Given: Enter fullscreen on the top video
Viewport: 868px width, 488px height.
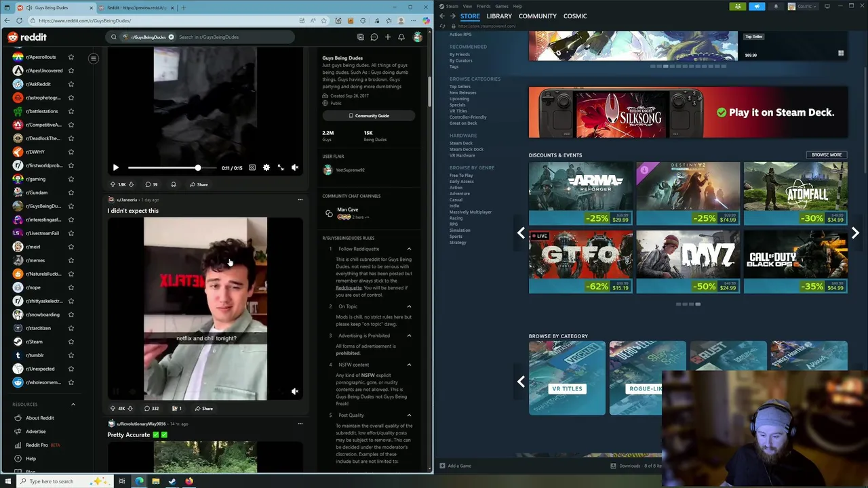Looking at the screenshot, I should (x=280, y=167).
